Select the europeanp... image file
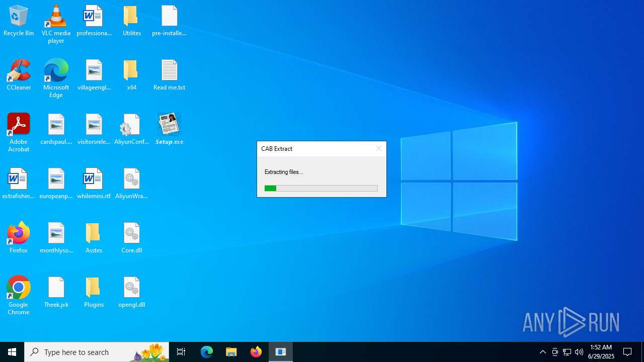This screenshot has width=644, height=362. tap(56, 184)
